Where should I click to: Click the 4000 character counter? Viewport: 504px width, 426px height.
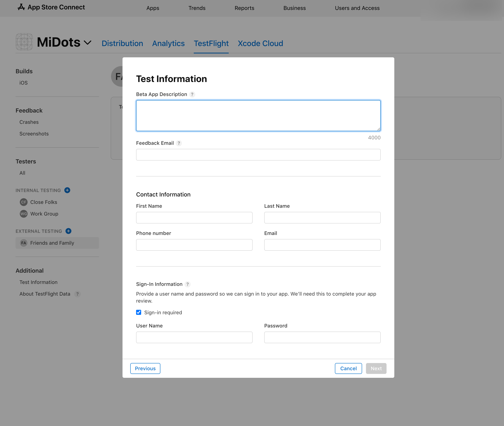tap(374, 138)
